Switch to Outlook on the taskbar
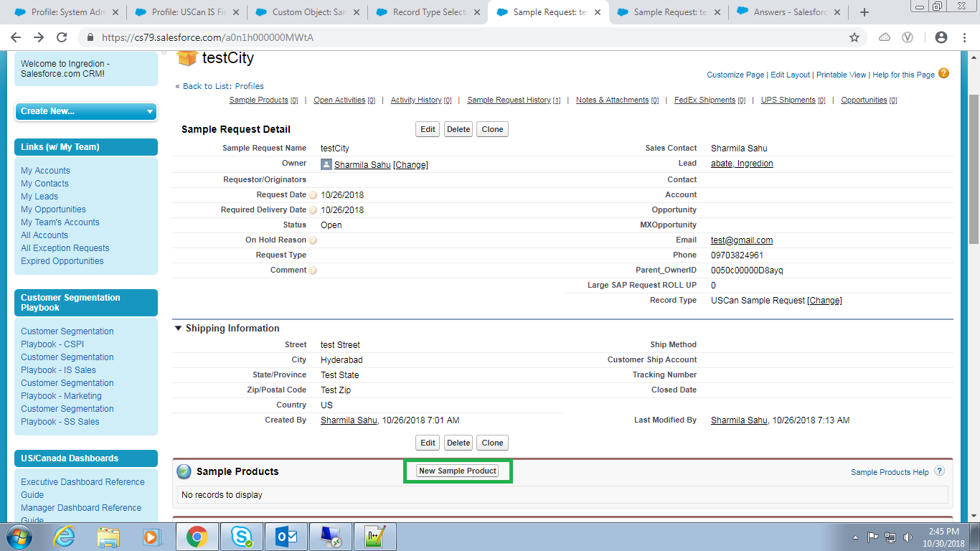 (x=286, y=537)
